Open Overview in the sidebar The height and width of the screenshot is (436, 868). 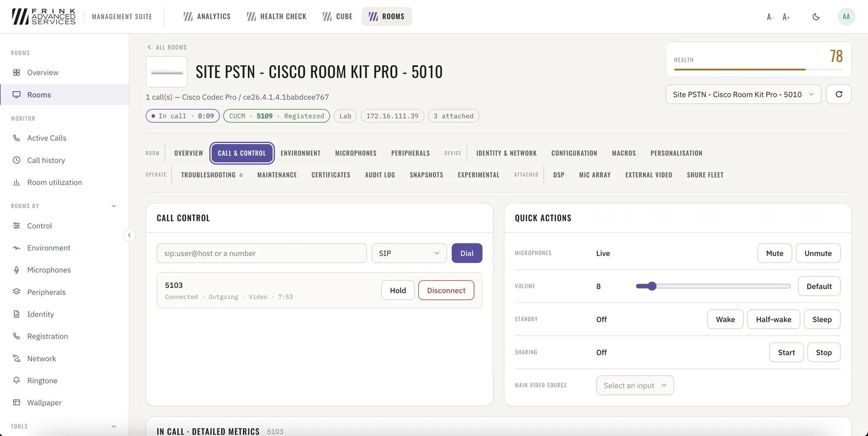click(64, 73)
